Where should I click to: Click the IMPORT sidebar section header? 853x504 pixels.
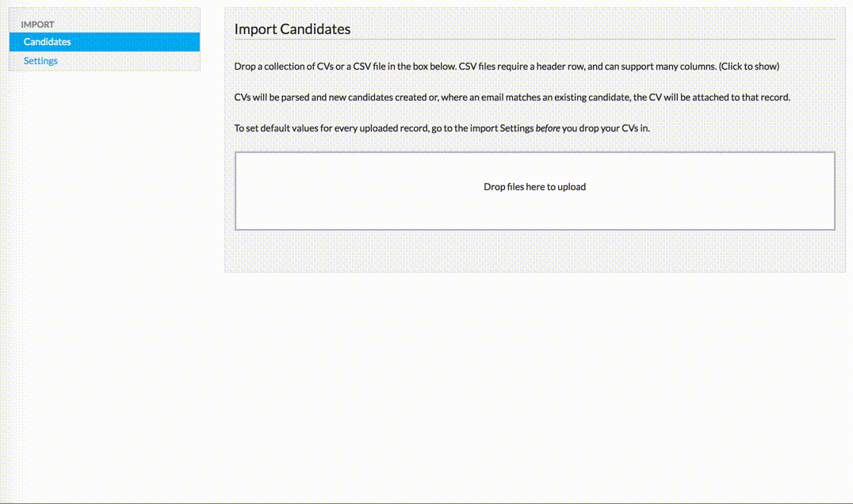[38, 25]
